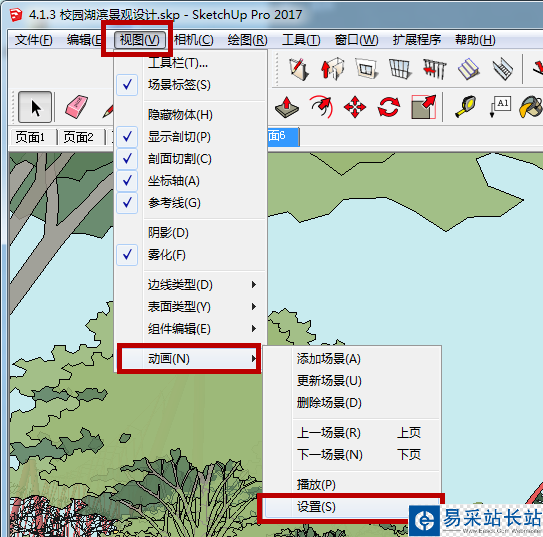
Task: Expand 表面类型(Y) submenu
Action: (x=190, y=307)
